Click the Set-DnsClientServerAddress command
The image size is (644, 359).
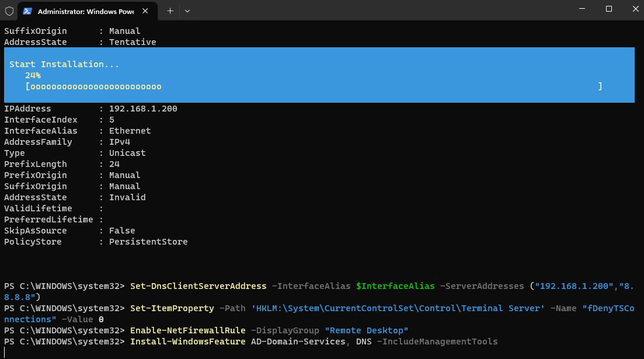click(199, 286)
